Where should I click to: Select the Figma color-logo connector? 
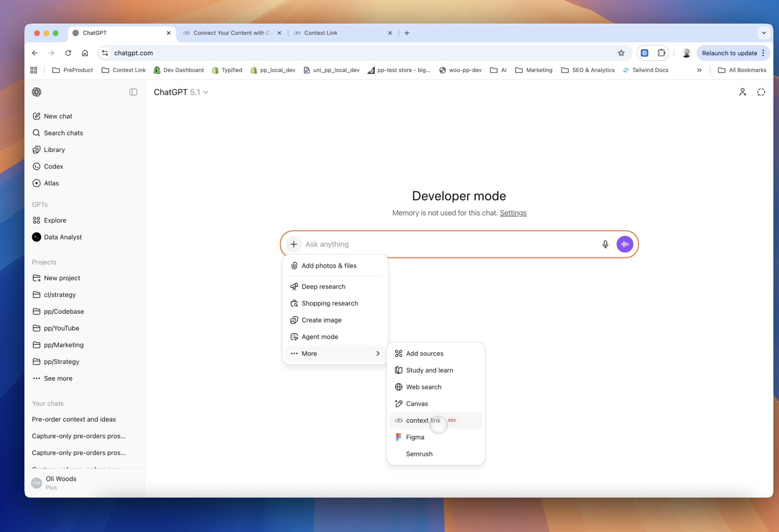point(398,437)
